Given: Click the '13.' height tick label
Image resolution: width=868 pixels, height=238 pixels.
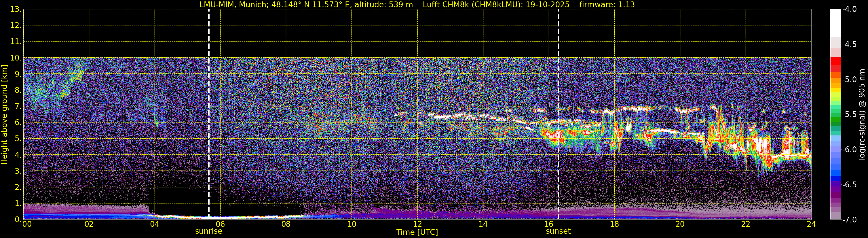Looking at the screenshot, I should tap(16, 10).
